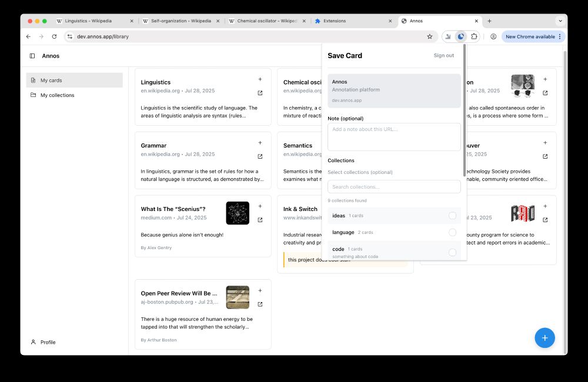Screen dimensions: 588x382
Task: Click the Annos header title text
Action: point(51,56)
